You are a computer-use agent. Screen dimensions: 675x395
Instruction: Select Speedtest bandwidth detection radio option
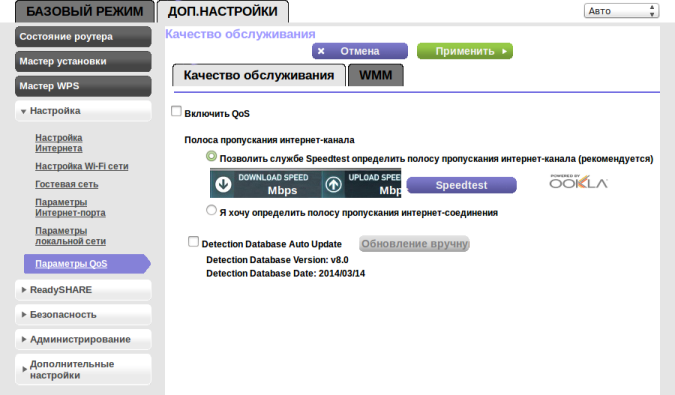click(x=211, y=156)
